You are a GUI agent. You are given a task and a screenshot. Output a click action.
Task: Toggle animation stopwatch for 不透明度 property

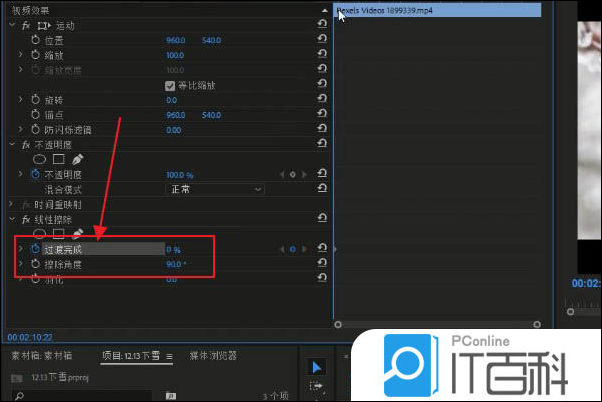(35, 174)
